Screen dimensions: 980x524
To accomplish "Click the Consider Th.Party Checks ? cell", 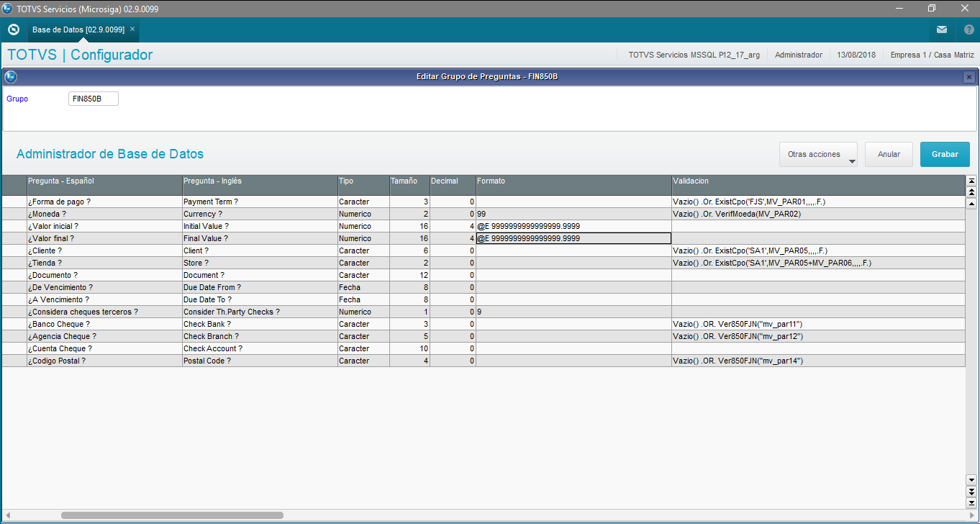I will [259, 312].
